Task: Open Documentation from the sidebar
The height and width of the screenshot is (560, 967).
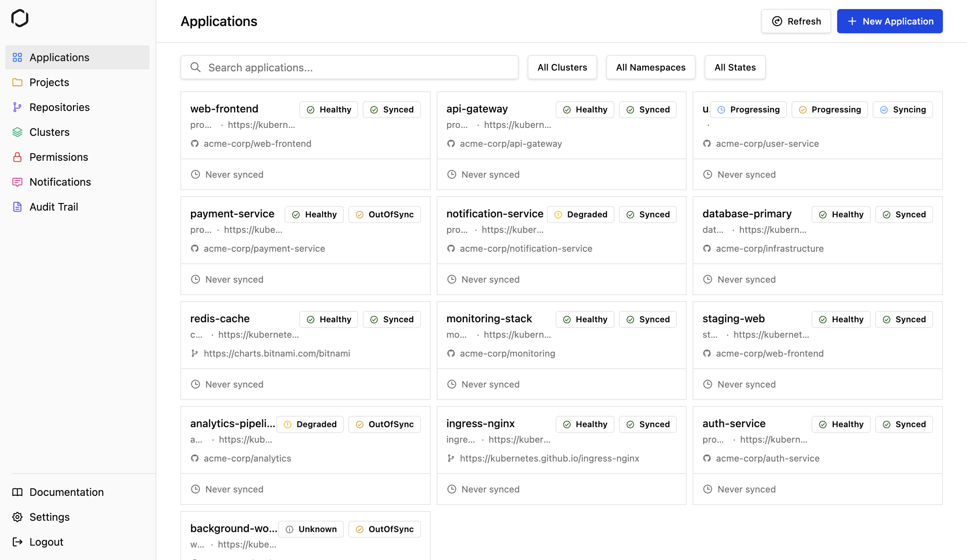Action: coord(66,492)
